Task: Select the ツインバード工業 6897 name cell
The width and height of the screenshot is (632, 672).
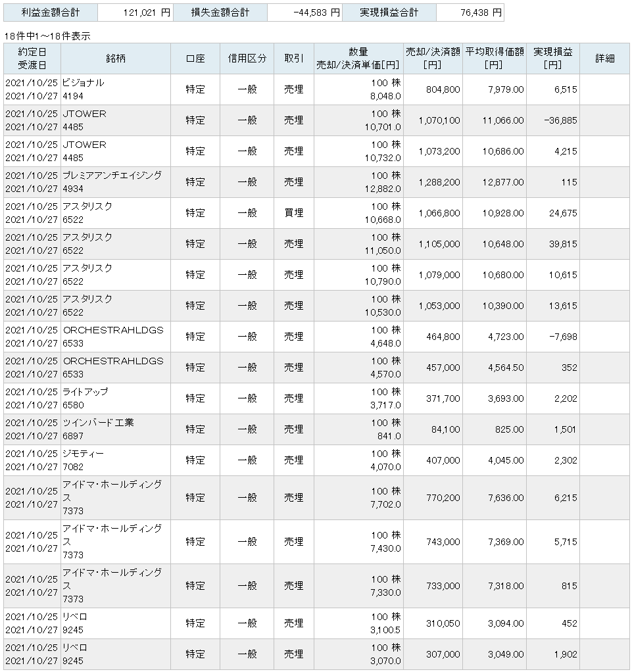Action: click(x=116, y=429)
